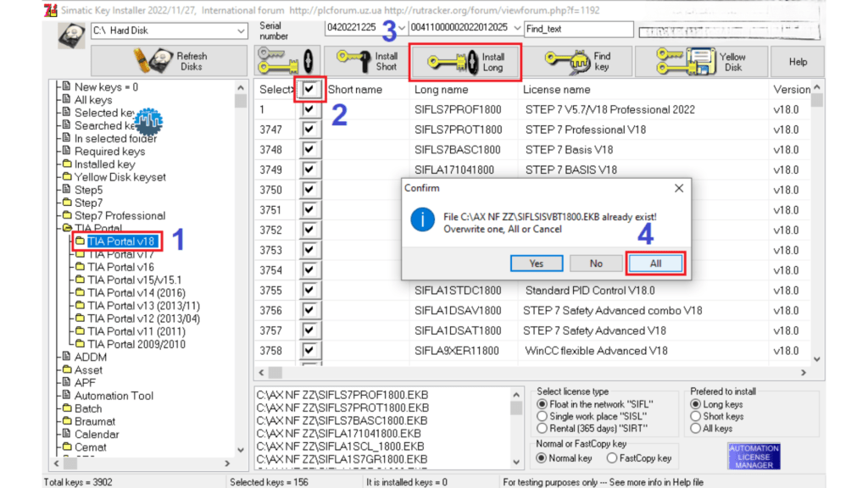Screen dimensions: 868x488
Task: Select the ADDM tree node
Action: (90, 357)
